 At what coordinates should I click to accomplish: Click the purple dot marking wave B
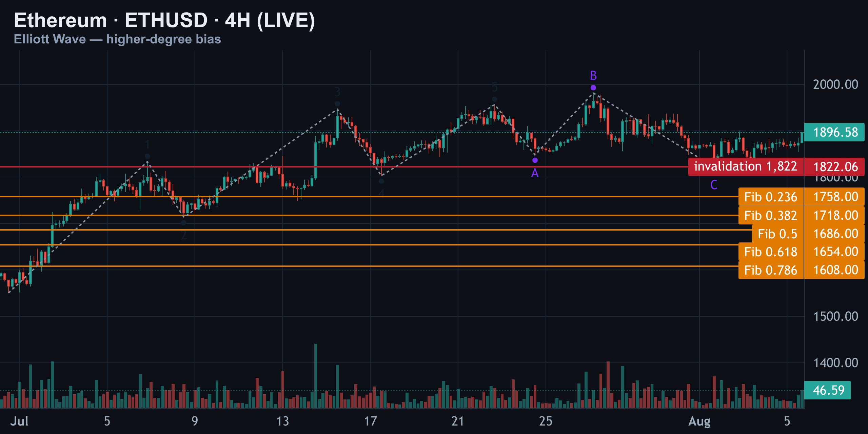[593, 88]
